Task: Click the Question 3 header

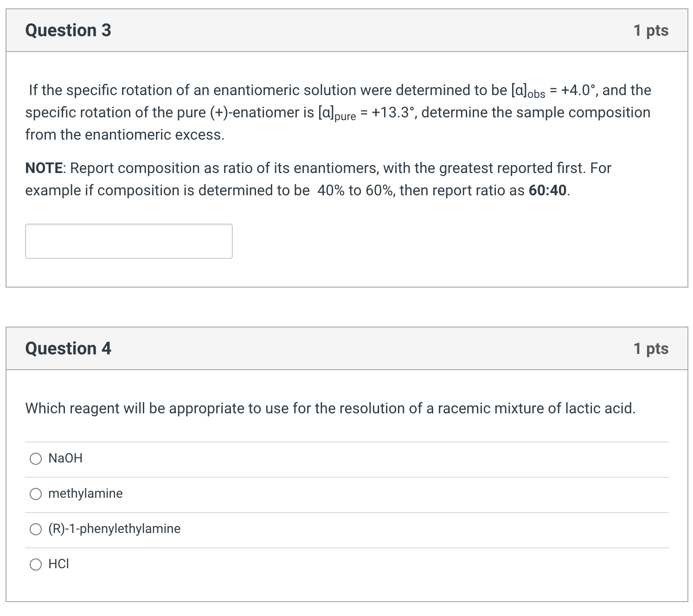Action: pos(68,30)
